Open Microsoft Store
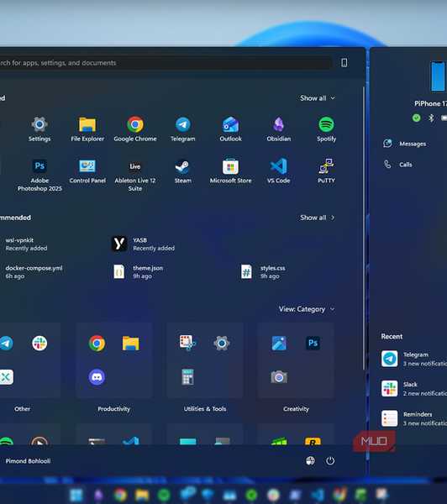The image size is (447, 504). pos(230,171)
